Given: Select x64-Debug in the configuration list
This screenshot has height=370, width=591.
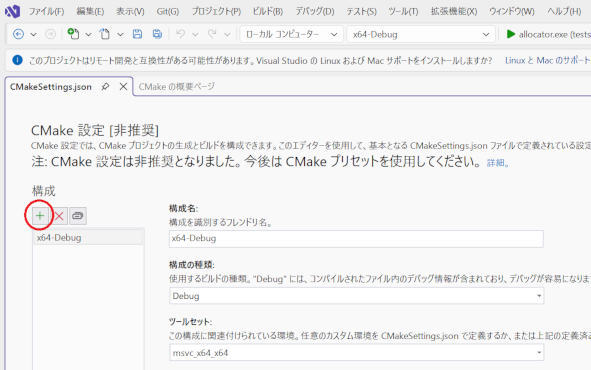Looking at the screenshot, I should [x=88, y=238].
